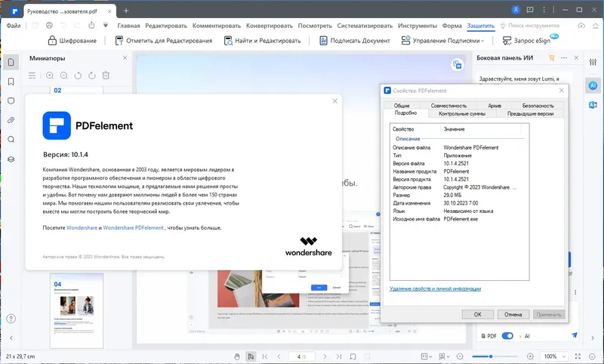Viewport: 604px width, 364px height.
Task: Click the share icon in the top toolbar
Action: (x=91, y=26)
